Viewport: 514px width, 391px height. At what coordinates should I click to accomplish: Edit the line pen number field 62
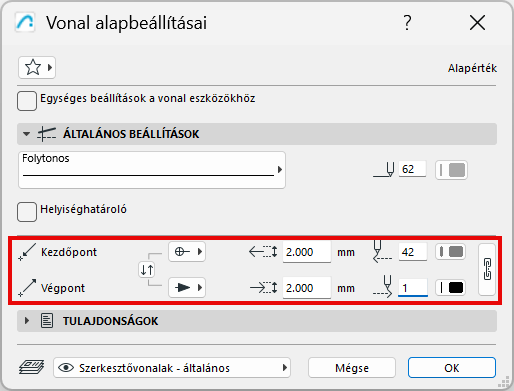412,169
